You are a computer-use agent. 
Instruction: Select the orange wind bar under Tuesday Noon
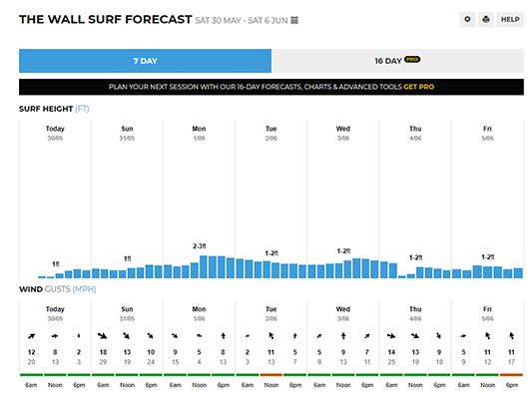coord(271,375)
